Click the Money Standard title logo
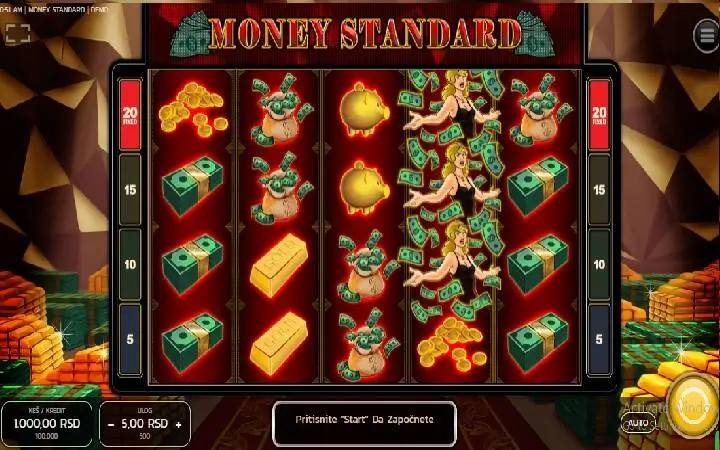 pos(363,34)
